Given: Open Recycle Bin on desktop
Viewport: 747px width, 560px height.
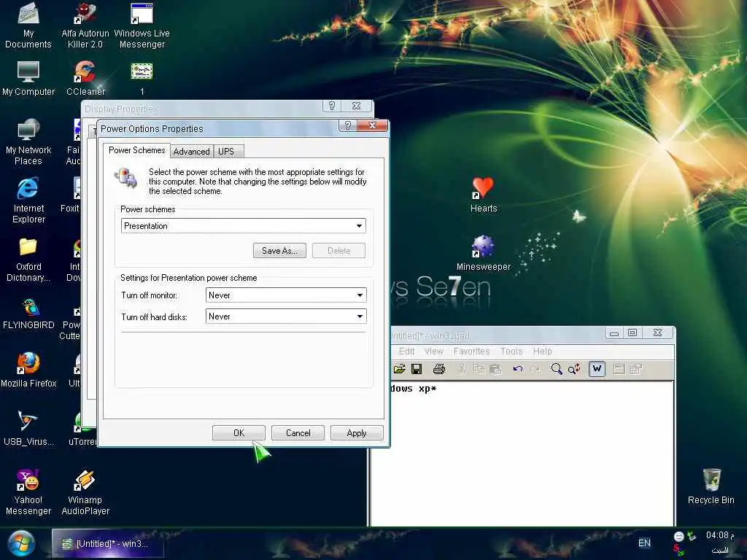Looking at the screenshot, I should tap(711, 486).
